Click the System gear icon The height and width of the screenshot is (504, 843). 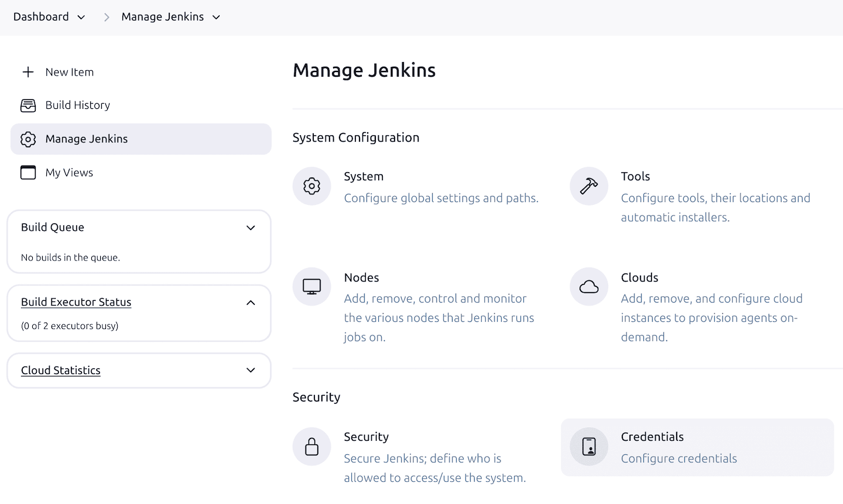tap(311, 186)
